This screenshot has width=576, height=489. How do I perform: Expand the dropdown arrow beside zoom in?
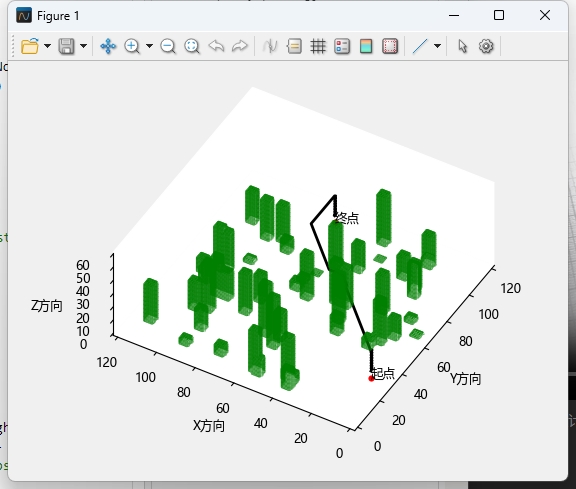pos(149,46)
